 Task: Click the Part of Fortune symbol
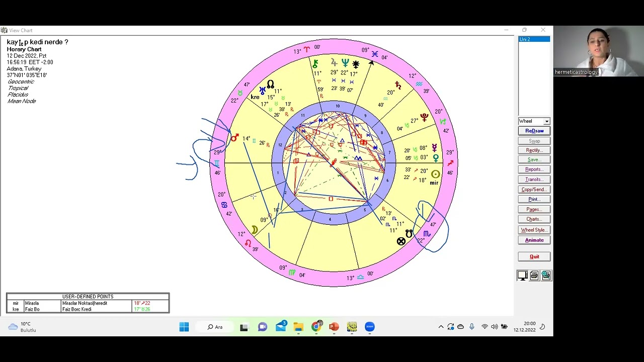[x=401, y=241]
